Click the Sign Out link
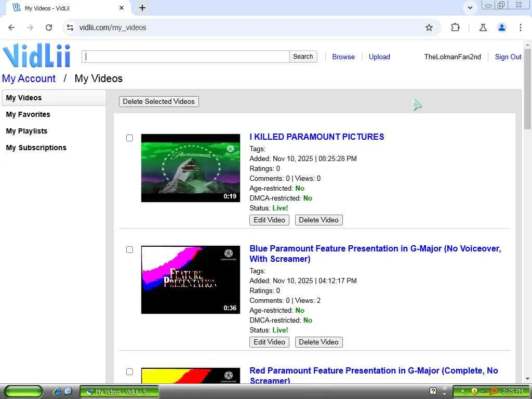Viewport: 532px width, 399px height. [508, 57]
